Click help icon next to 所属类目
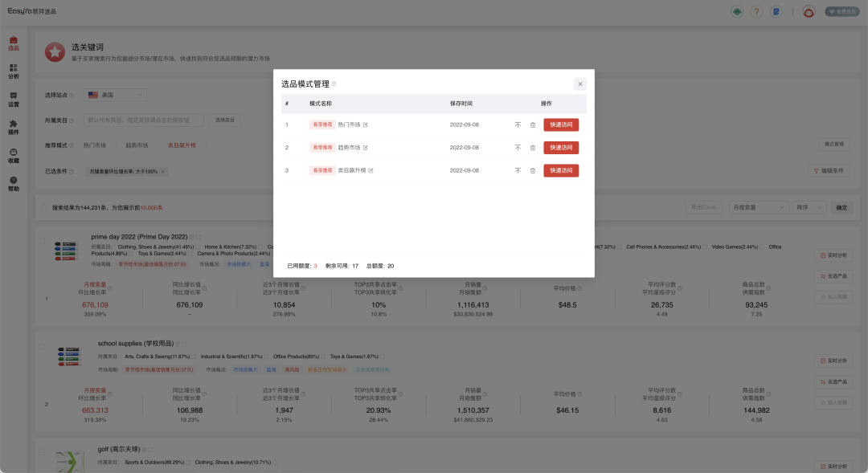 (72, 120)
